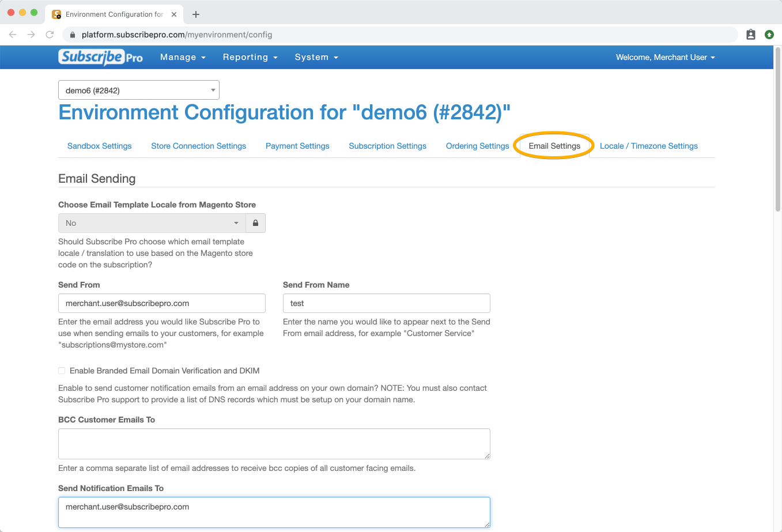Screen dimensions: 782x532
Task: Select the Environment Configuration browser tab
Action: 114,14
